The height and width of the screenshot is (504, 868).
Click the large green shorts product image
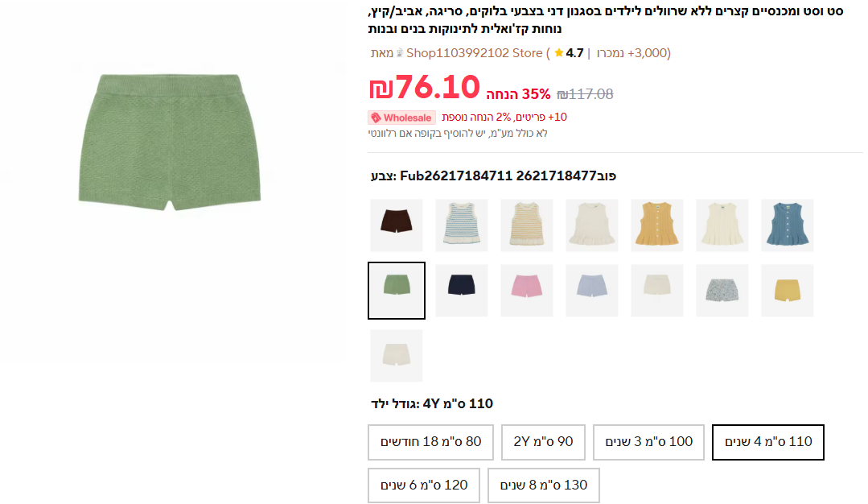tap(175, 141)
